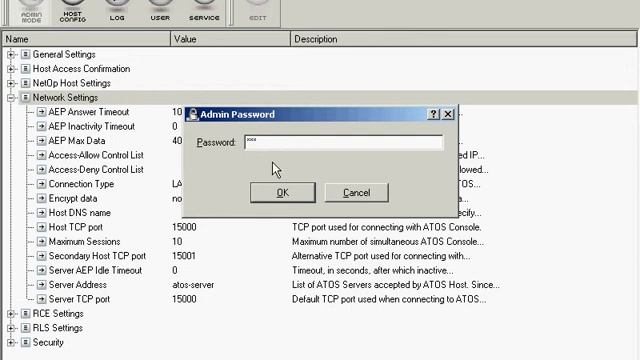Click the Host DNS name arrow icon
This screenshot has width=640, height=360.
coord(41,213)
